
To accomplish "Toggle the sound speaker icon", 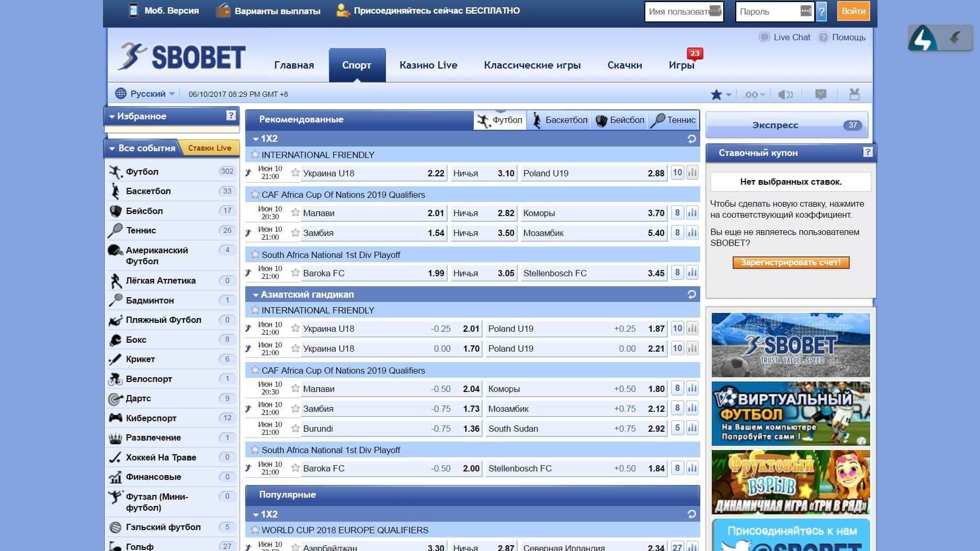I will (x=785, y=94).
